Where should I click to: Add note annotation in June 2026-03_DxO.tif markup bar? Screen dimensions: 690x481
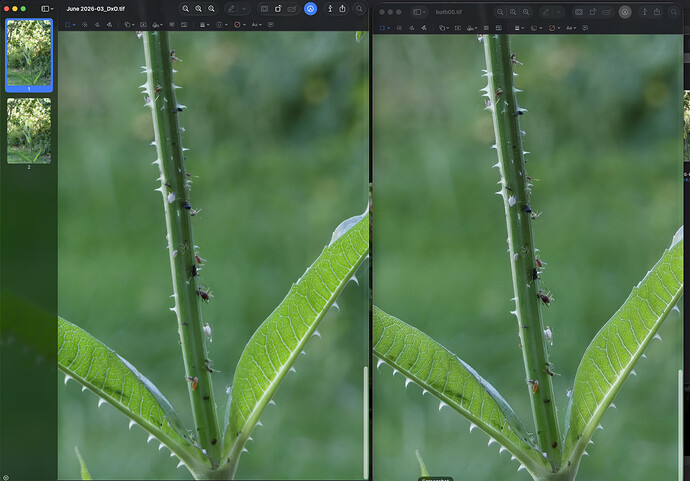(271, 25)
